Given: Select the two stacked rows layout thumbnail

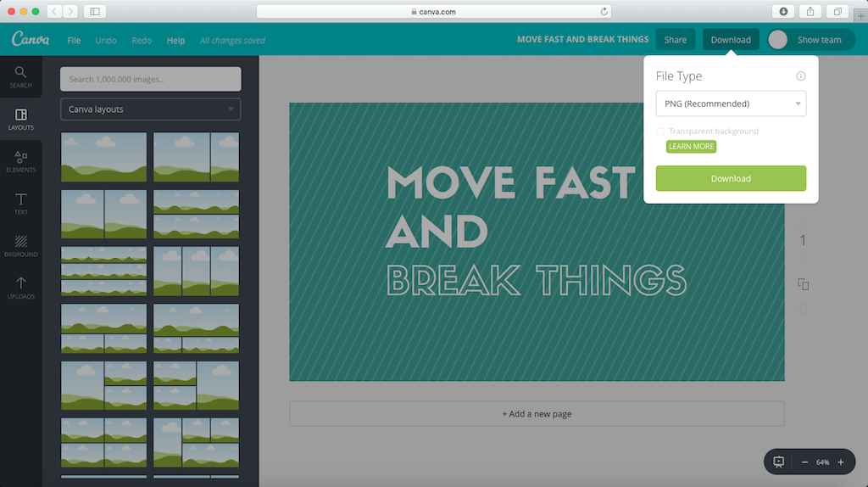Looking at the screenshot, I should tap(196, 214).
